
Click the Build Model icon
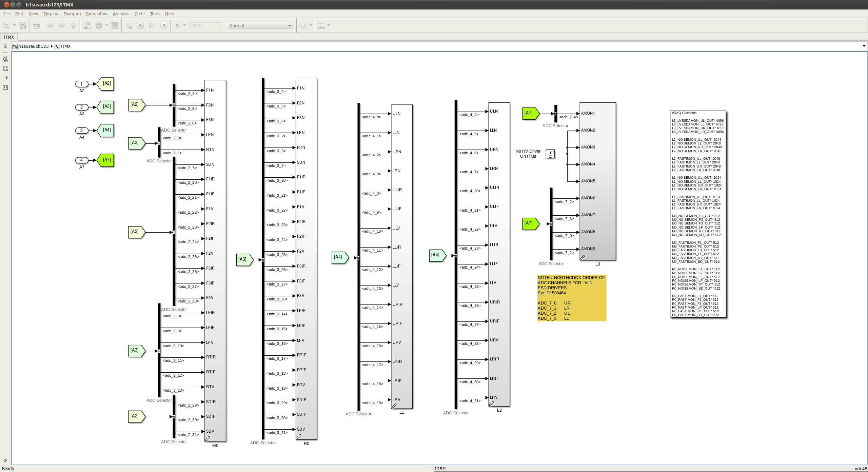tap(321, 25)
